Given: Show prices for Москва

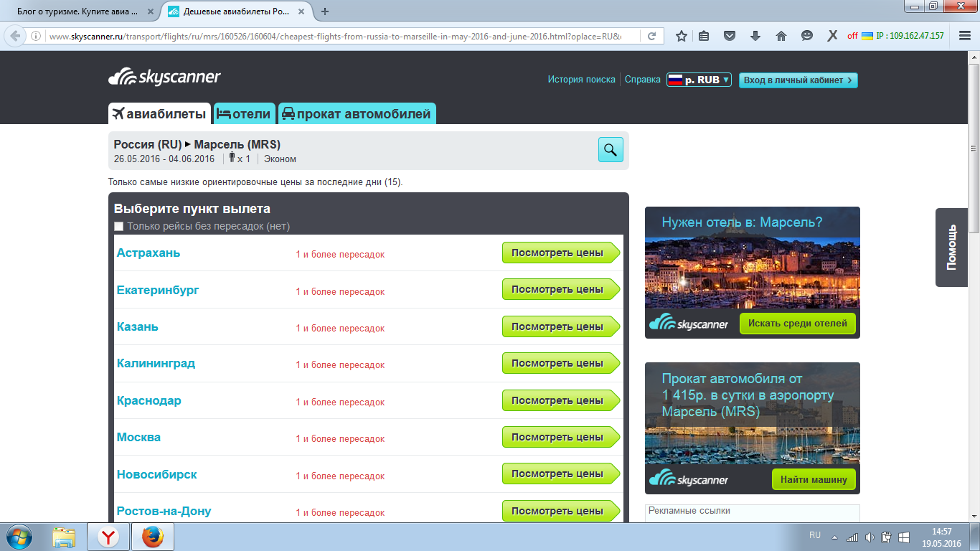Looking at the screenshot, I should tap(561, 437).
